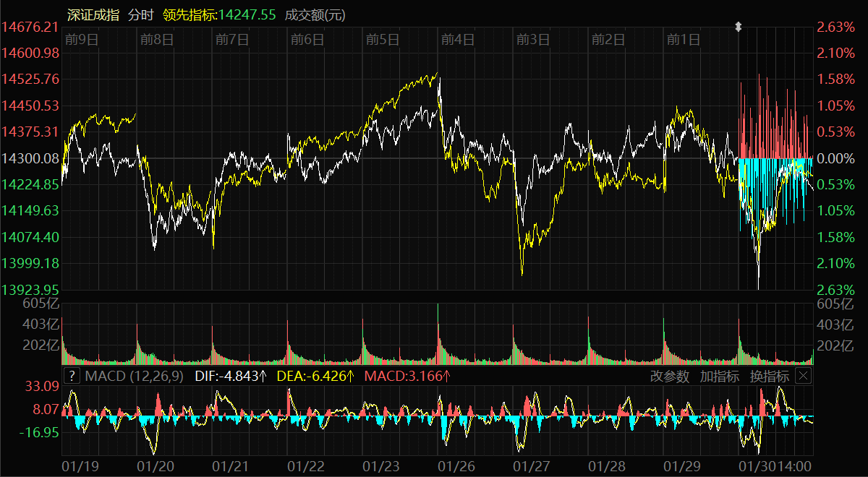Screen dimensions: 868x477
Task: Click 改参数 to modify indicator parameters
Action: pos(670,376)
